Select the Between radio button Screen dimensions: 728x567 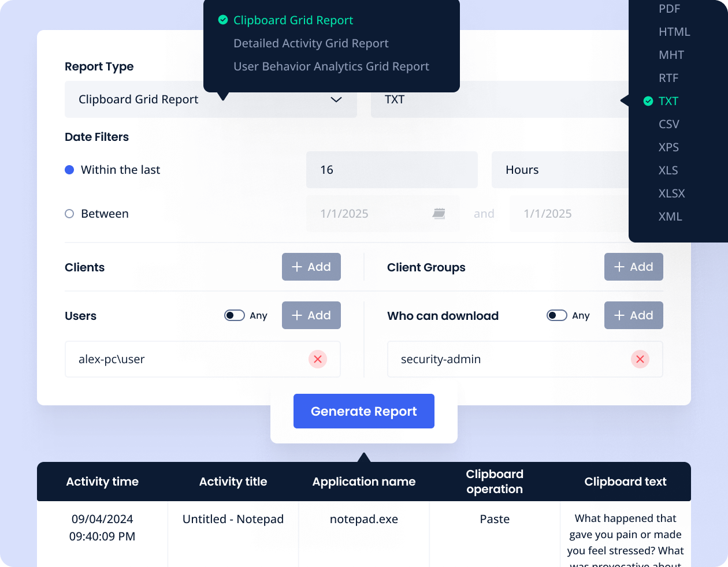[69, 214]
